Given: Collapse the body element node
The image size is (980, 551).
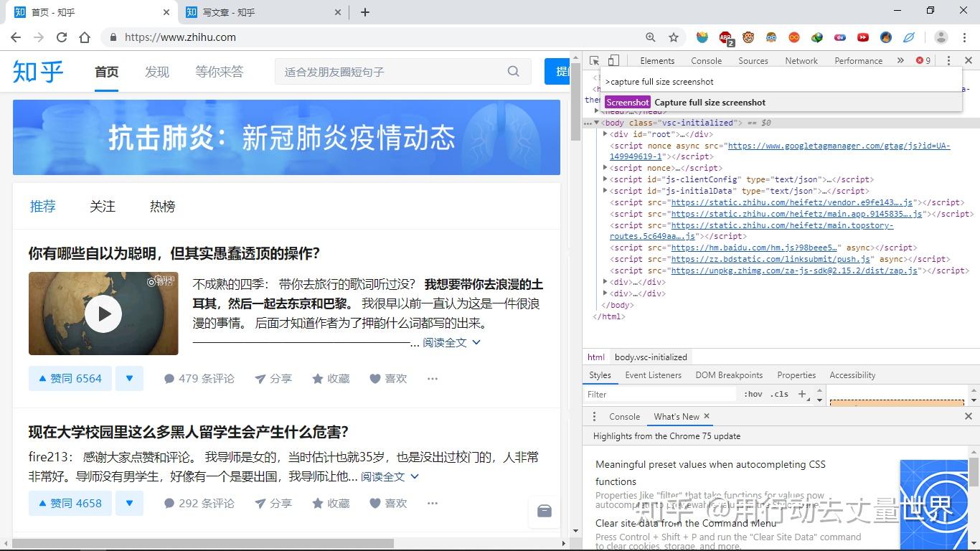Looking at the screenshot, I should [596, 123].
